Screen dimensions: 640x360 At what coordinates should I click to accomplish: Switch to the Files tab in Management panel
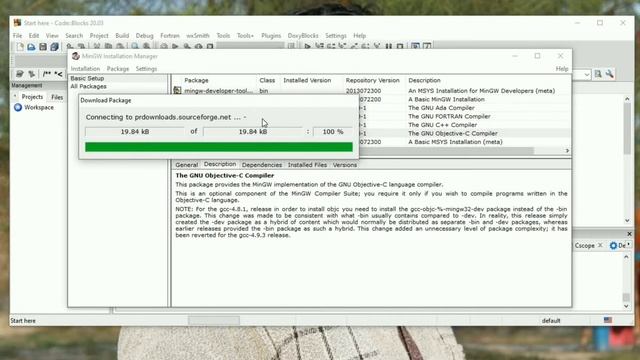tap(57, 97)
